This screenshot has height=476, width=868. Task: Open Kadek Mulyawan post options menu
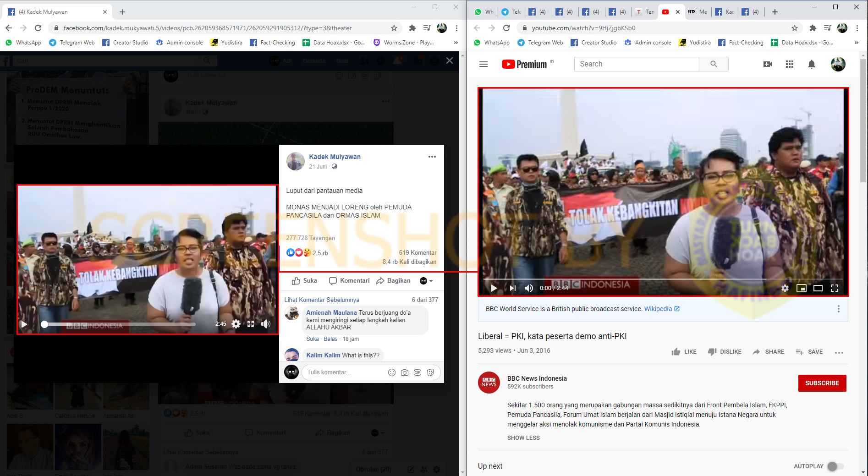click(432, 157)
